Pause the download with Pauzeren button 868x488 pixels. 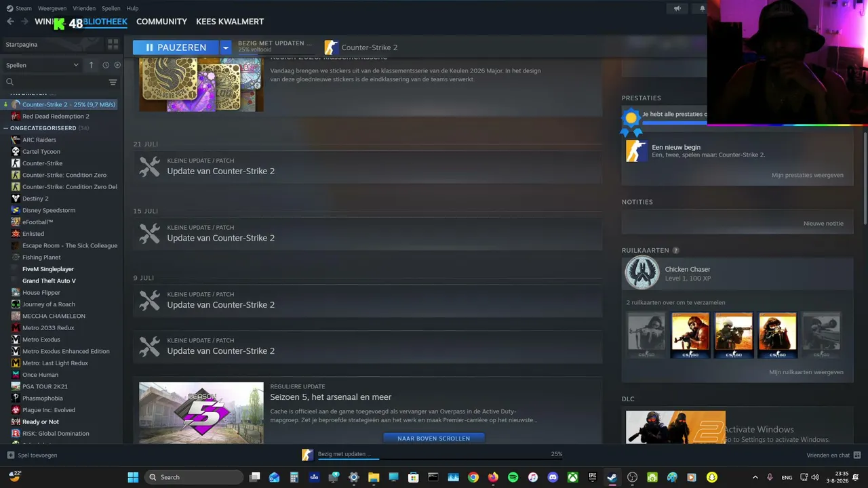click(x=176, y=47)
